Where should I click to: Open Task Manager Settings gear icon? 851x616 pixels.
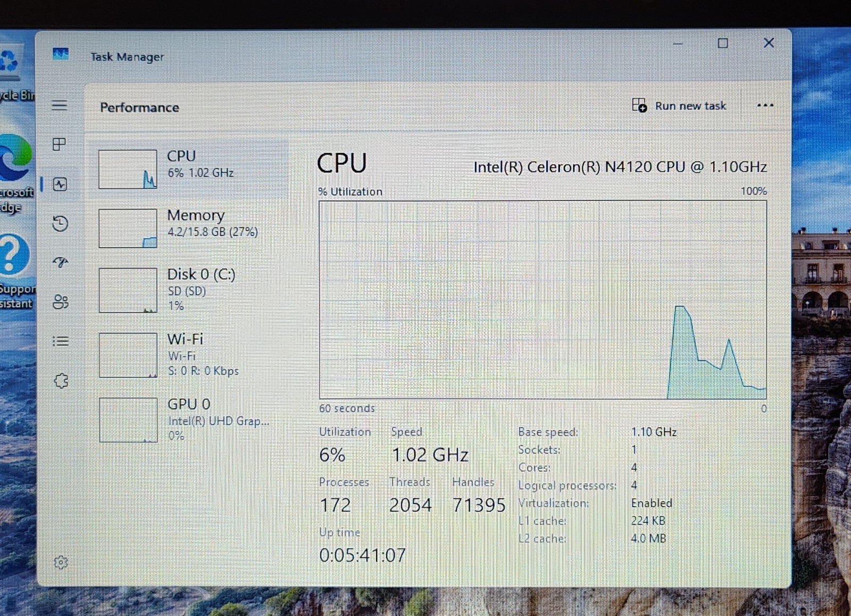(61, 562)
